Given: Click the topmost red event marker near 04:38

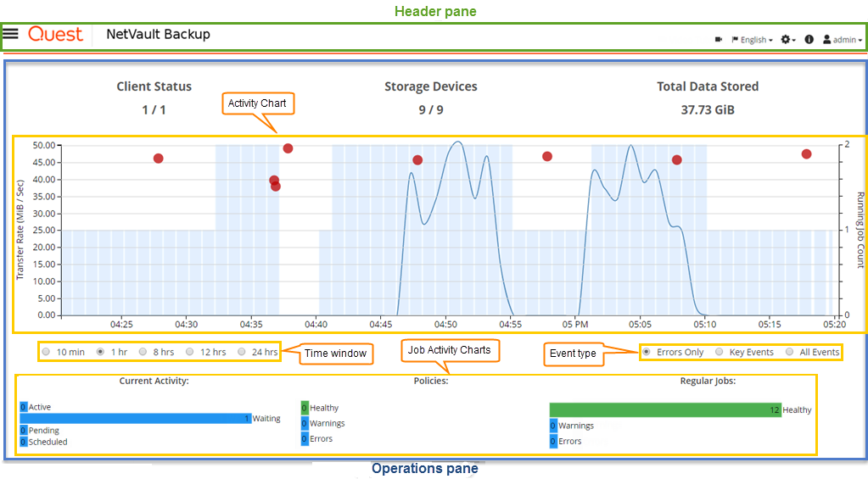Looking at the screenshot, I should 288,148.
